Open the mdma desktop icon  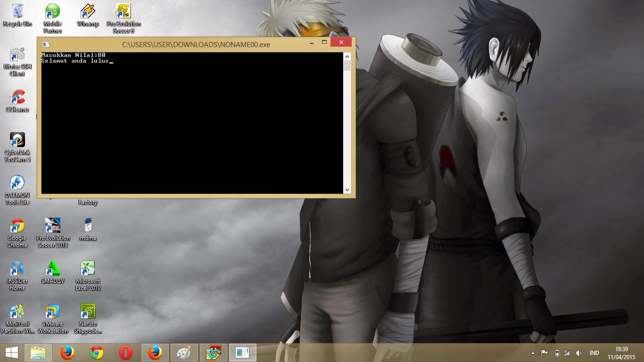[88, 230]
